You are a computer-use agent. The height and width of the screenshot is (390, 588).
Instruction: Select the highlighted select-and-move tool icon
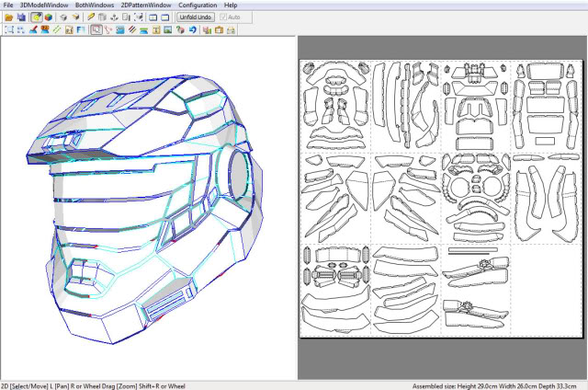(x=96, y=29)
